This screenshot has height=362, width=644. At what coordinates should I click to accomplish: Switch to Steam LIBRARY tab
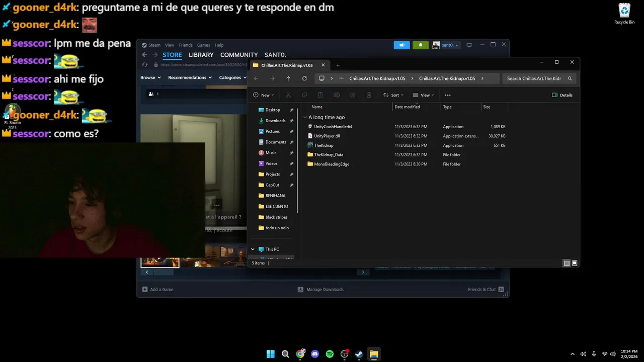pyautogui.click(x=201, y=55)
